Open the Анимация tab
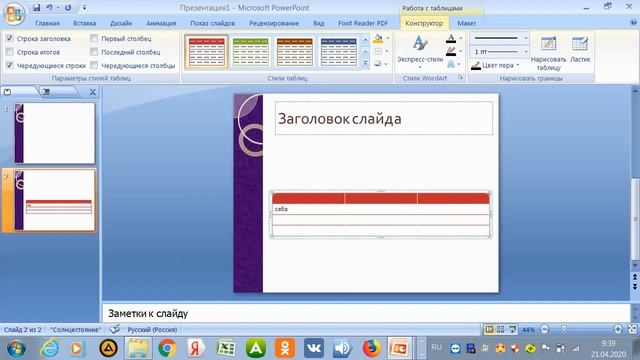The width and height of the screenshot is (640, 360). (161, 23)
